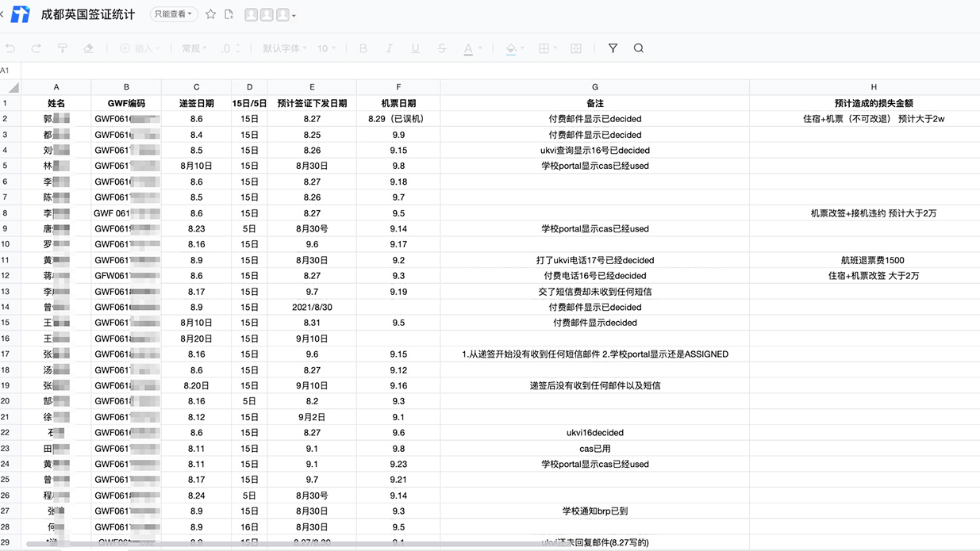Toggle italic text style
This screenshot has height=551, width=980.
(389, 48)
